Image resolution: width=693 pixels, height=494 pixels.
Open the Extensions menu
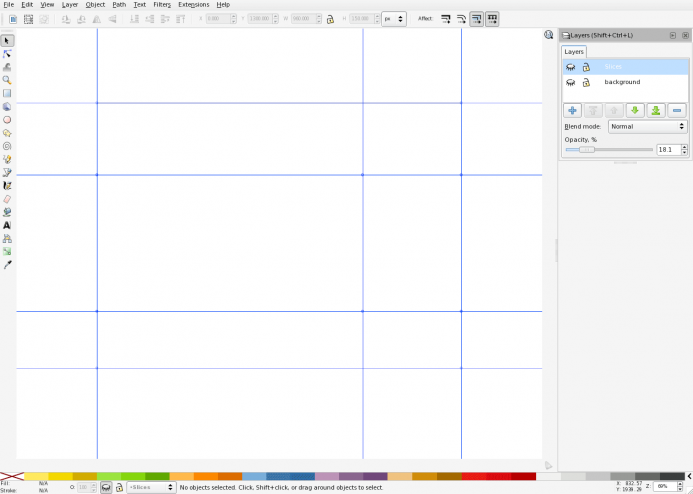click(x=194, y=4)
